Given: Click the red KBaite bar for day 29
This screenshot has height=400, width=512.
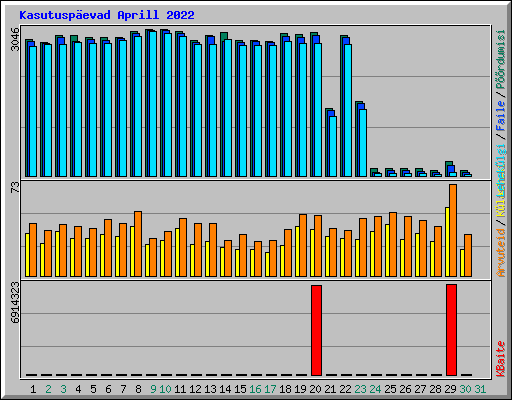Looking at the screenshot, I should click(x=451, y=330).
